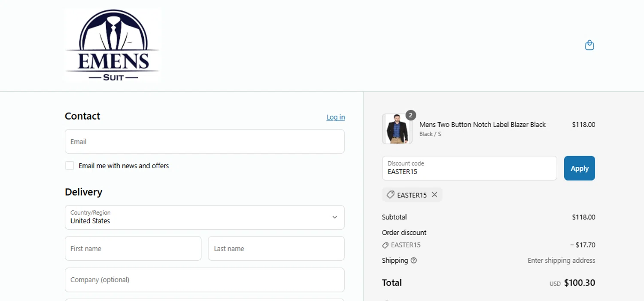The image size is (644, 301).
Task: Focus the Email input field
Action: click(x=204, y=141)
